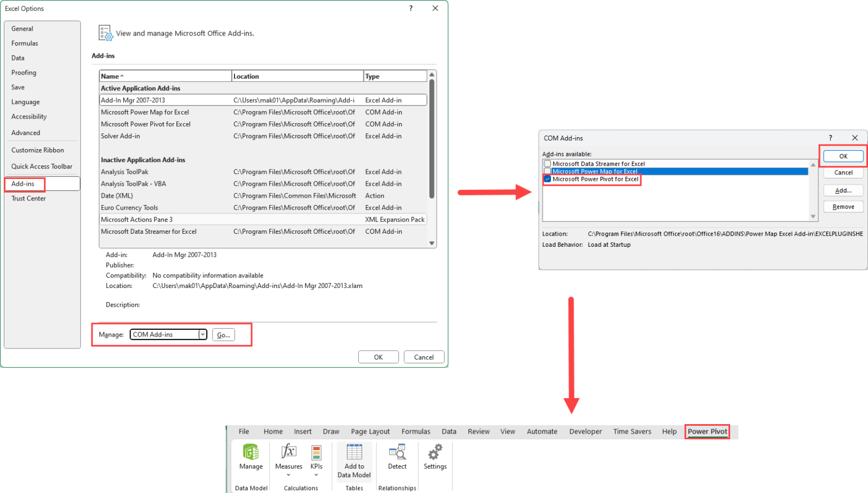Uncheck Microsoft Power Pivot for Excel
This screenshot has height=493, width=868.
(547, 179)
